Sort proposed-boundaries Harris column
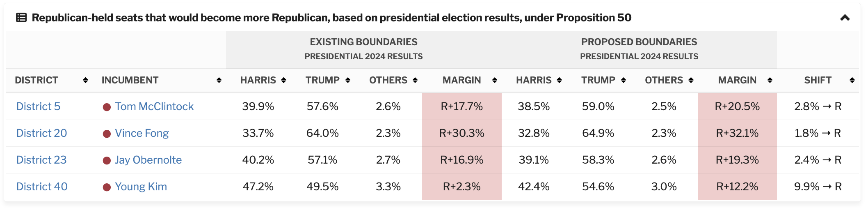Screen dimensions: 868x208 tap(559, 80)
